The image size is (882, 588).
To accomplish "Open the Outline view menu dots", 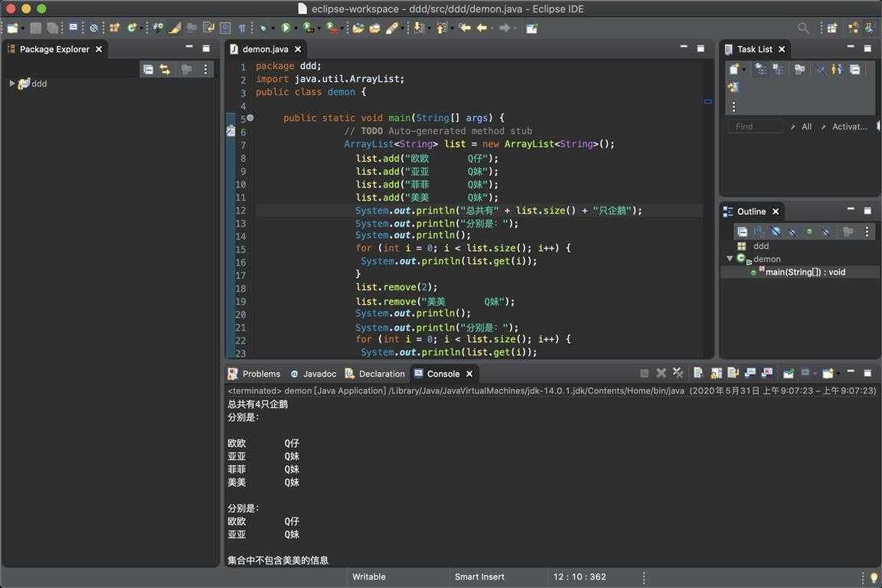I will pos(867,231).
